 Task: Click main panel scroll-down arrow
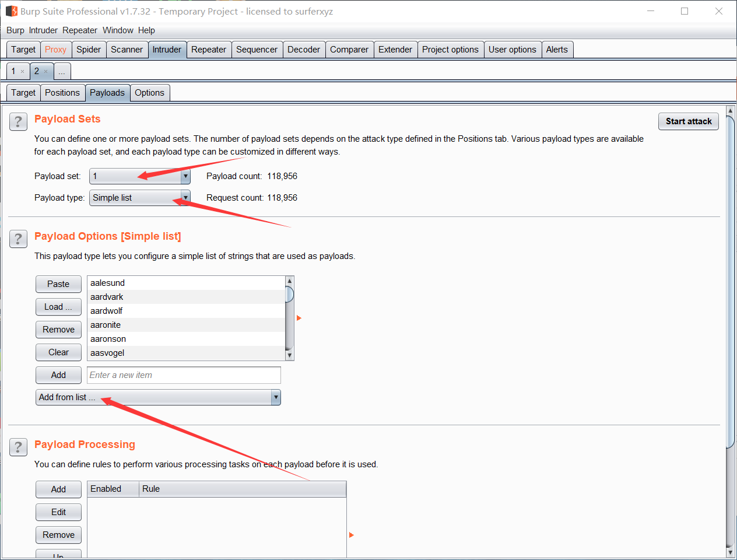coord(730,552)
